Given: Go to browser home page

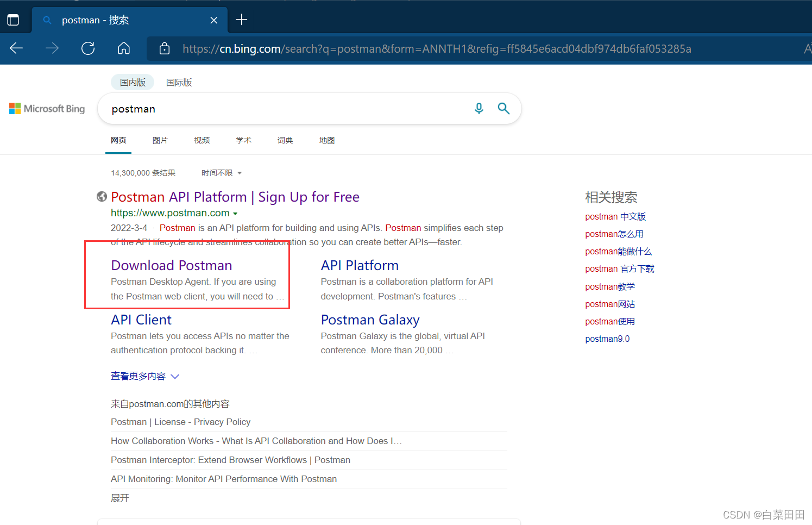Looking at the screenshot, I should pos(124,48).
